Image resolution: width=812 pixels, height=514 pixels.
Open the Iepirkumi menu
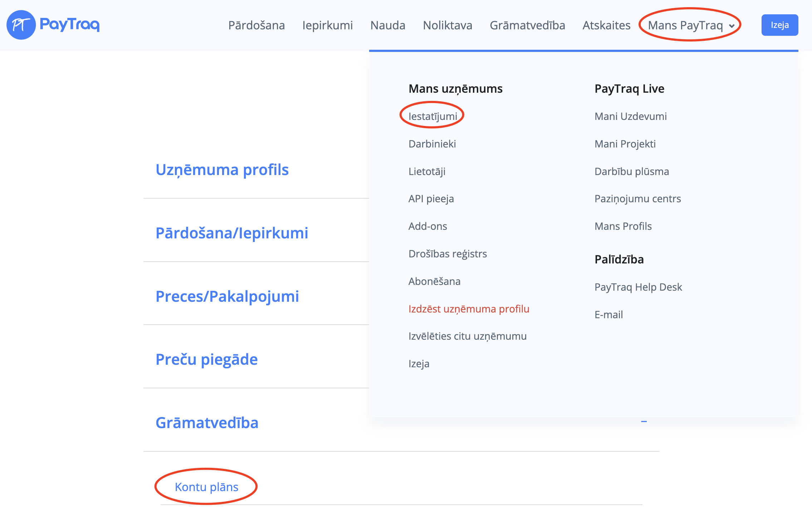tap(327, 25)
